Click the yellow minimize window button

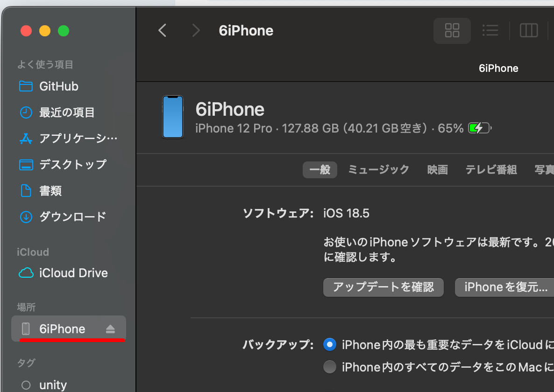pos(45,31)
